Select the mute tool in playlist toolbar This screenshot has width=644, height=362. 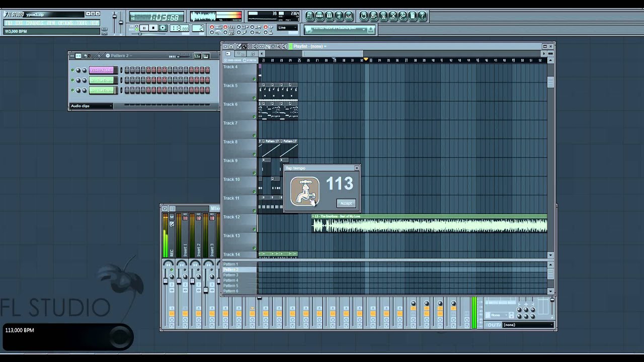256,46
